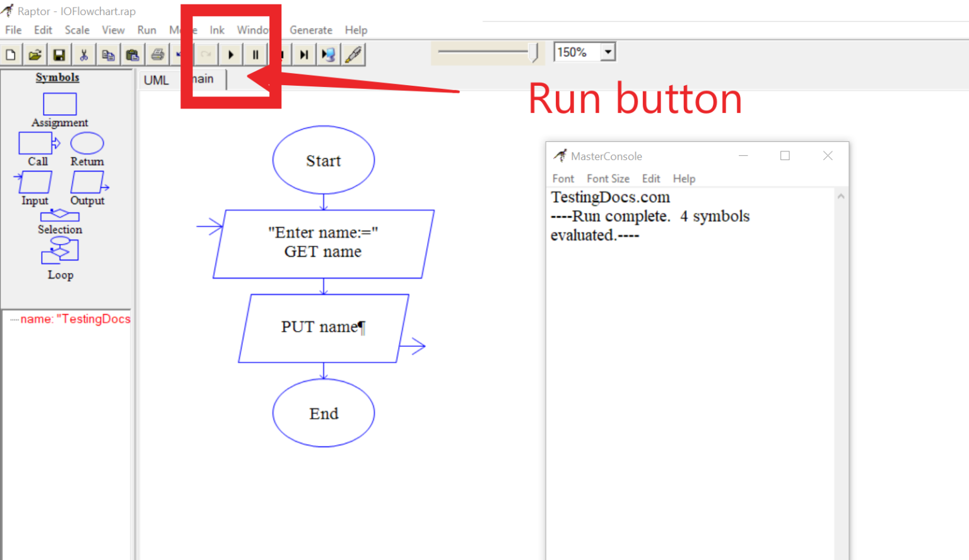Viewport: 969px width, 560px height.
Task: Click the Paste toolbar icon
Action: point(133,54)
